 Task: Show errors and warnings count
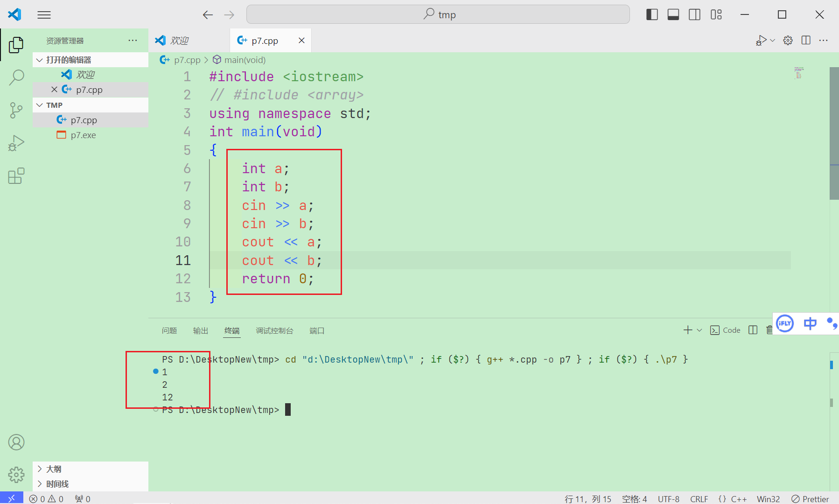point(46,499)
